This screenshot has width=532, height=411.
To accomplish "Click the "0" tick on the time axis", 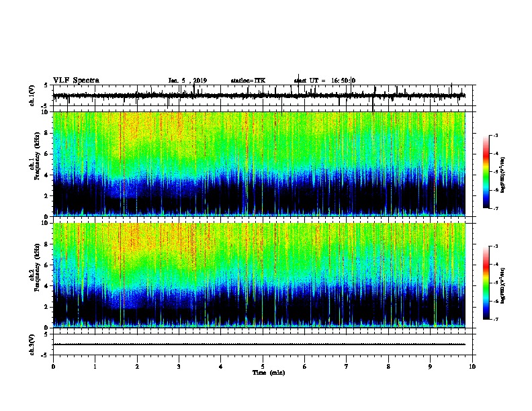I will click(x=53, y=367).
